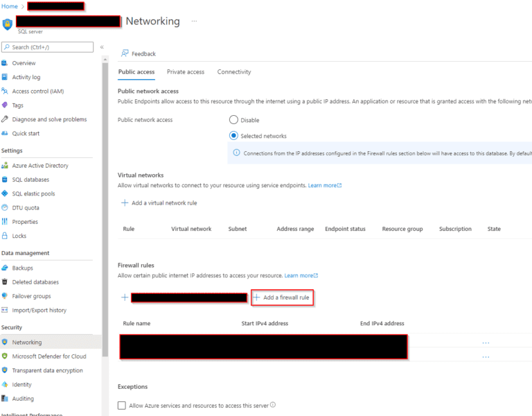
Task: Collapse the sidebar with double chevron
Action: pos(102,47)
